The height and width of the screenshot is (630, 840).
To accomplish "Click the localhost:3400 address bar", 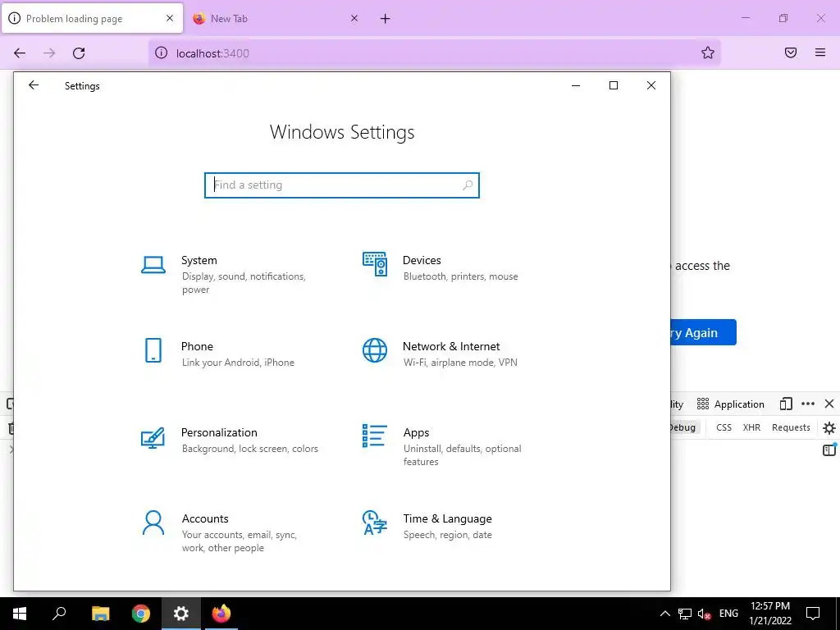I will 434,52.
